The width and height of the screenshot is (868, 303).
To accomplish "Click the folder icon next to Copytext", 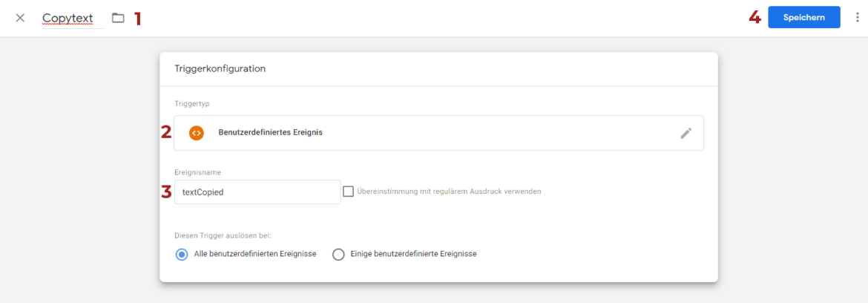I will point(118,18).
